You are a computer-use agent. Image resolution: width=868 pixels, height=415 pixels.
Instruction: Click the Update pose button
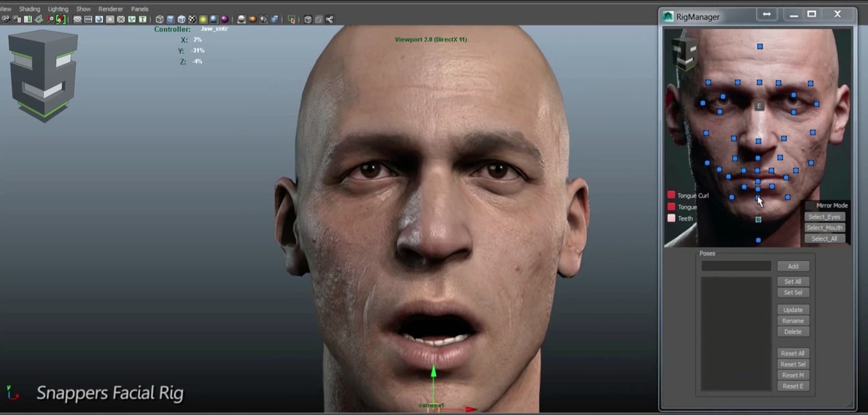point(793,310)
